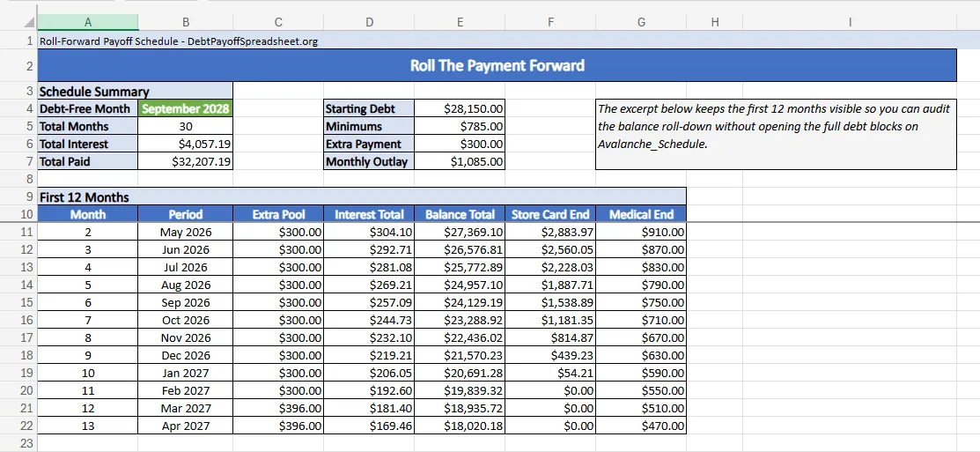Screen dimensions: 980x452
Task: Click the italic note about Avalanche_Schedule
Action: pos(777,135)
